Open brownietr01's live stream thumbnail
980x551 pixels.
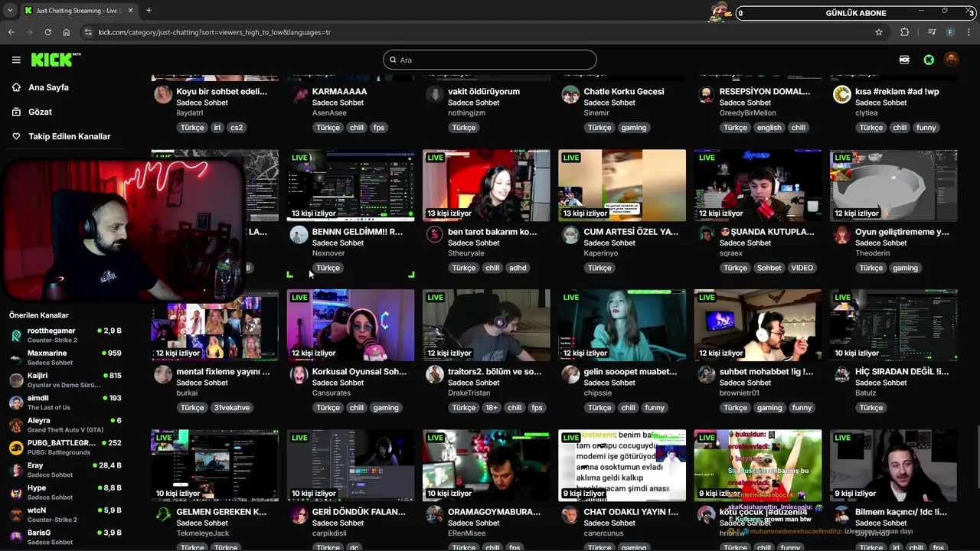tap(758, 325)
